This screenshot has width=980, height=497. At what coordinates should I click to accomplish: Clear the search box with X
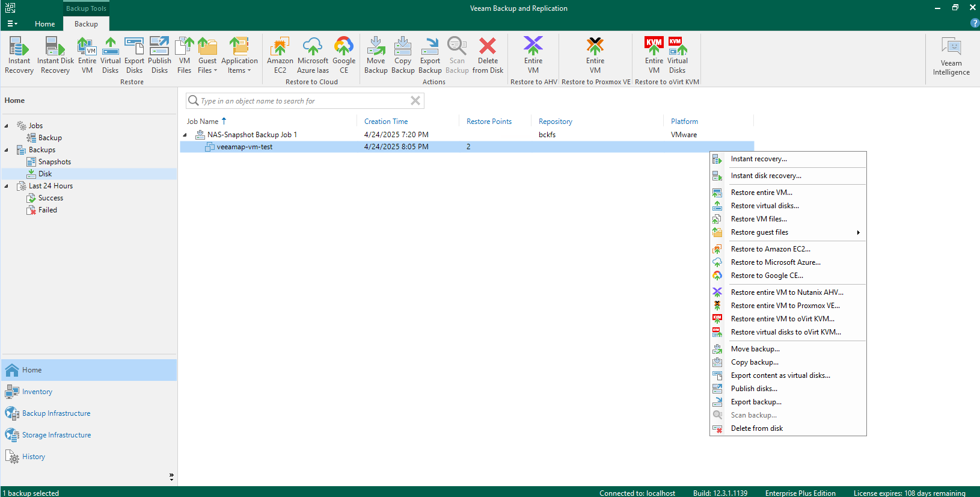pyautogui.click(x=415, y=100)
